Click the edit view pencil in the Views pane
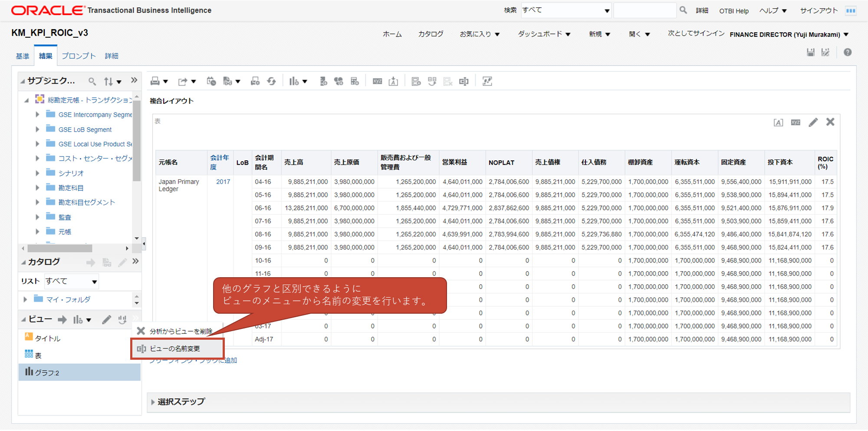This screenshot has width=868, height=431. 106,320
